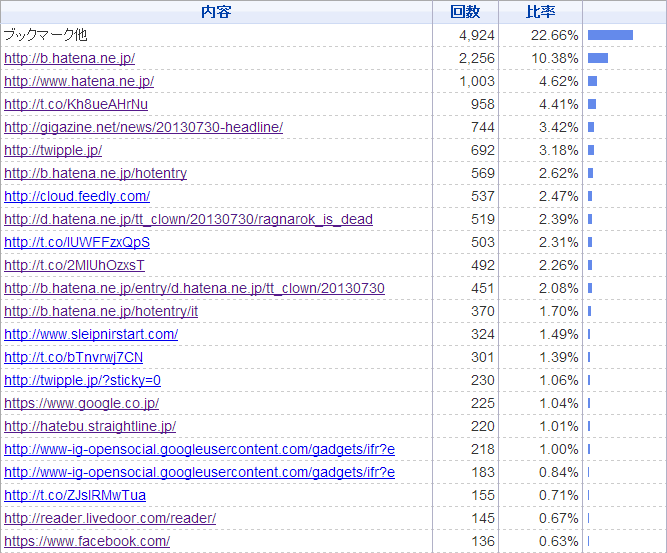Select the count value 324
667x553 pixels.
[483, 334]
